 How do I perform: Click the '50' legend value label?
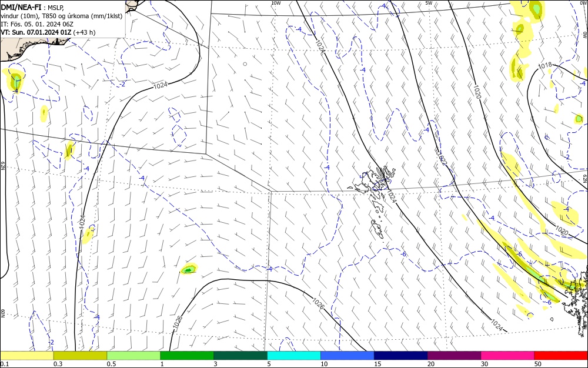[538, 364]
